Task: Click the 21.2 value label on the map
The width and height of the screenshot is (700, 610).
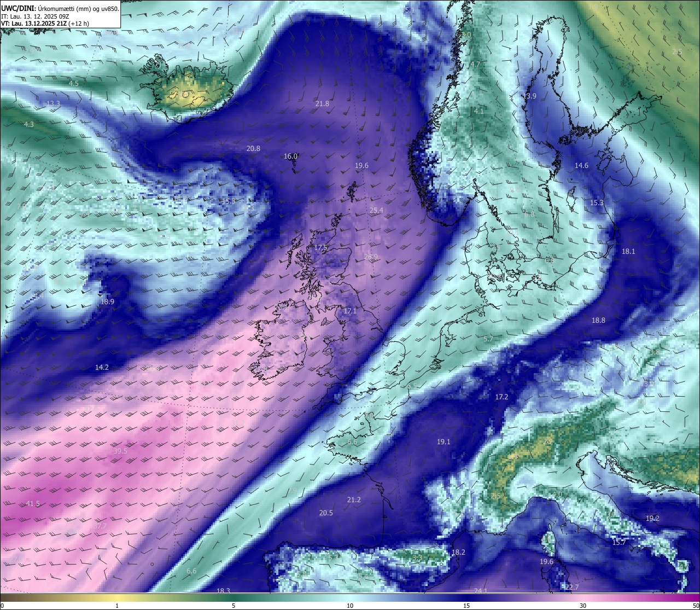Action: coord(354,499)
